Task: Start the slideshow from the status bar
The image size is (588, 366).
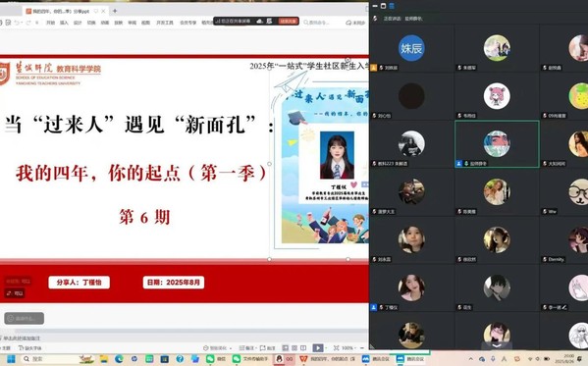Action: 318,347
